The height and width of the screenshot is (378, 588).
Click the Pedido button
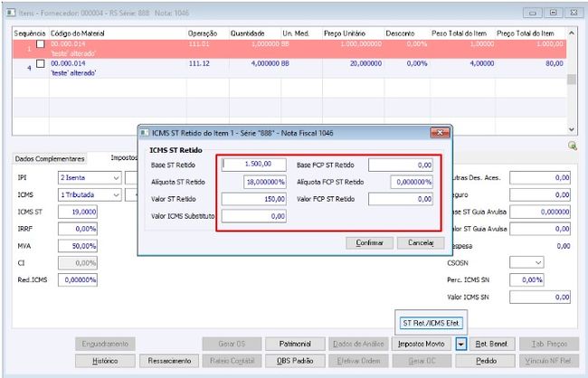pos(486,361)
